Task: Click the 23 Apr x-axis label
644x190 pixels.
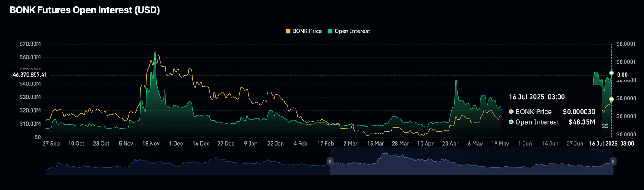Action: [x=451, y=144]
